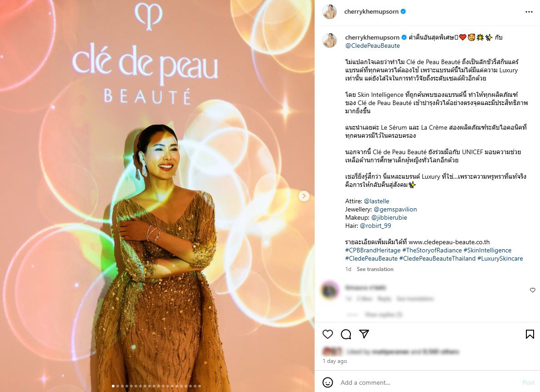Select the first carousel indicator dot
This screenshot has width=540, height=392.
point(113,386)
